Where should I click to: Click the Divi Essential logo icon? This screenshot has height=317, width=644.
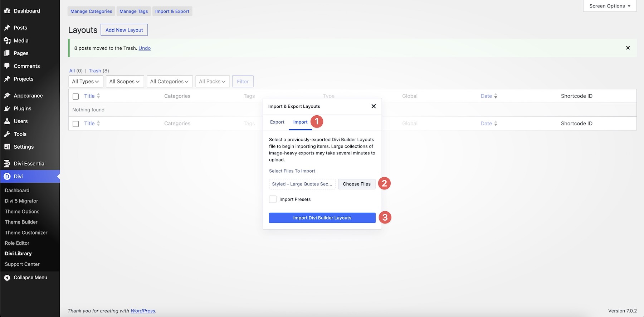click(7, 163)
